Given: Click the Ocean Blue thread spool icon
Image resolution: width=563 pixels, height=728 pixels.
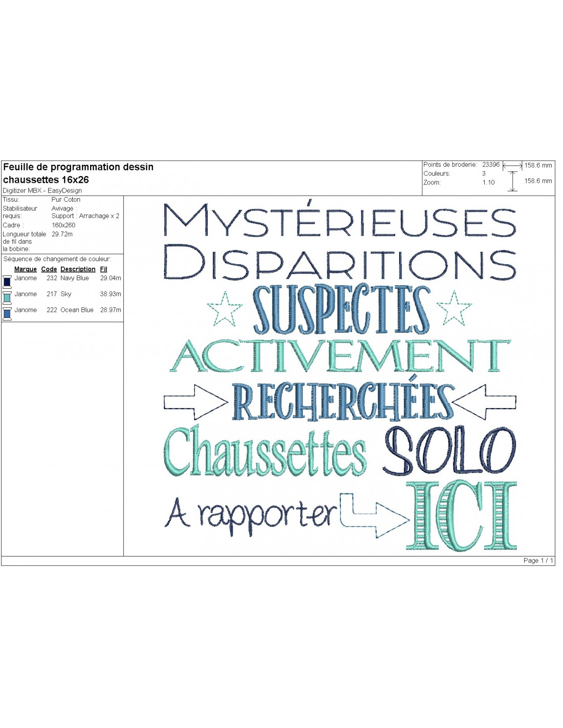Looking at the screenshot, I should pyautogui.click(x=7, y=313).
